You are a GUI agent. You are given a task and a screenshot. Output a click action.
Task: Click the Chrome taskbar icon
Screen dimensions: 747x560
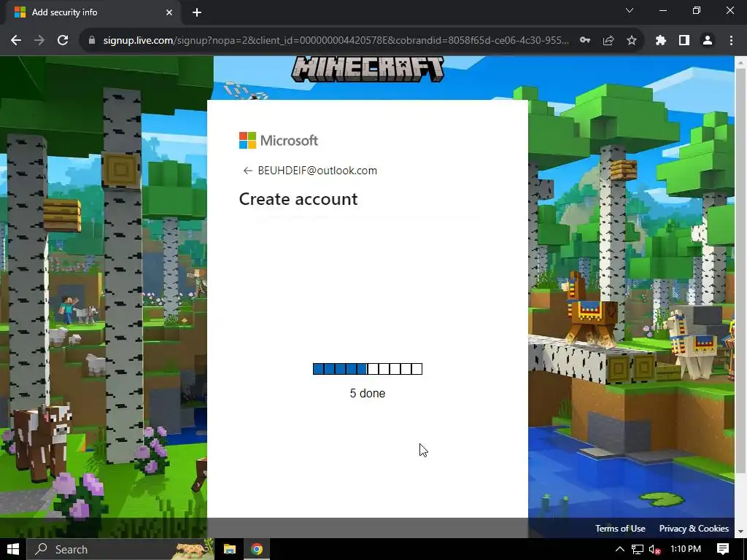coord(257,549)
